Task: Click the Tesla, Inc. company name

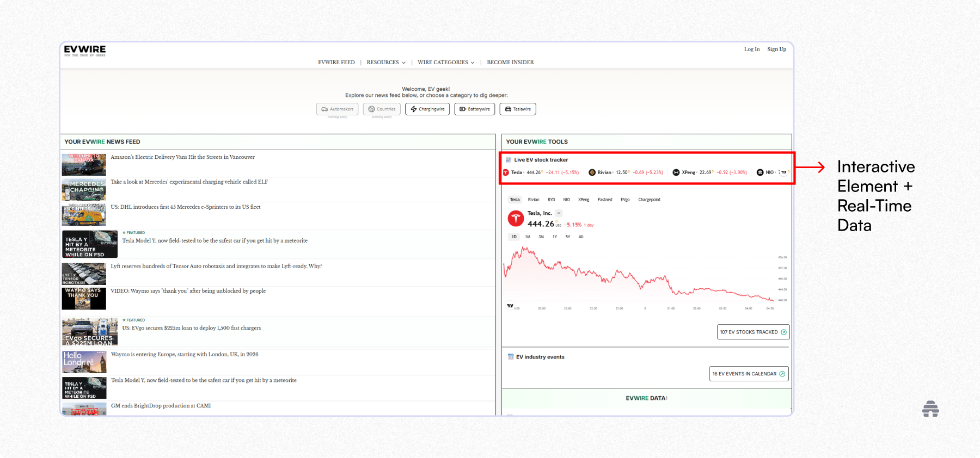Action: point(540,213)
